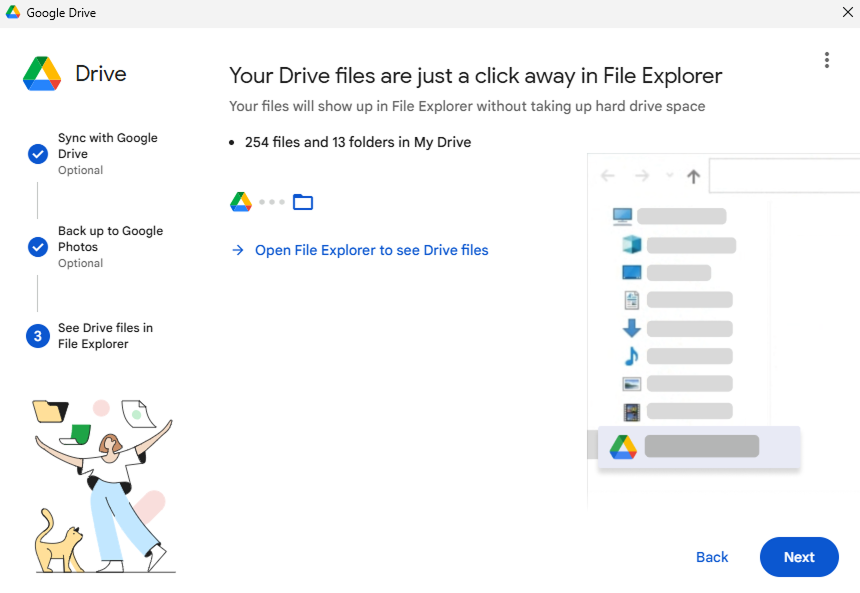The height and width of the screenshot is (593, 860).
Task: Click the Back button
Action: pyautogui.click(x=712, y=557)
